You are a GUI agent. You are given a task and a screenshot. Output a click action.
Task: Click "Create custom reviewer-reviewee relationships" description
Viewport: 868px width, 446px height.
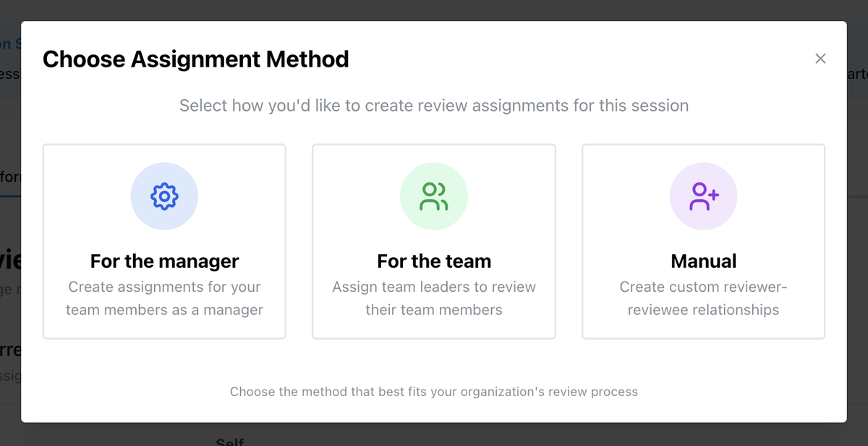point(704,298)
